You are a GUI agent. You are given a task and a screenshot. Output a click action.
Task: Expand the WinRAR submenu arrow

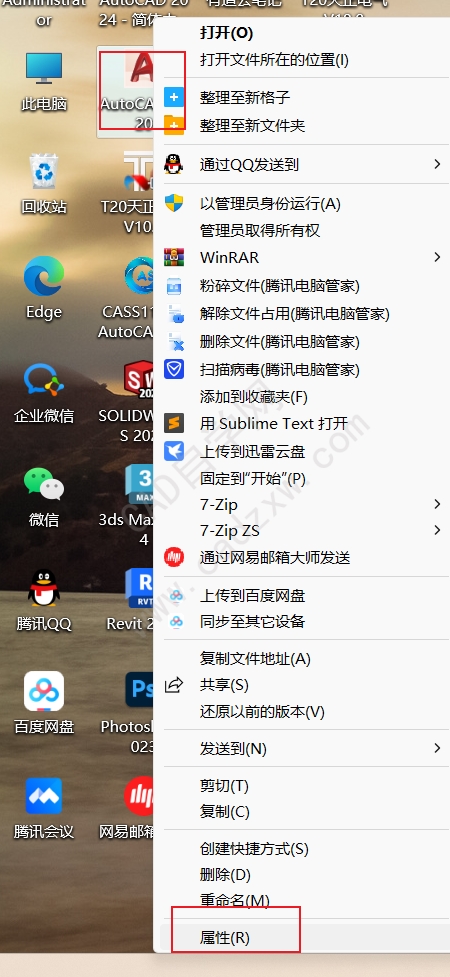(x=438, y=257)
